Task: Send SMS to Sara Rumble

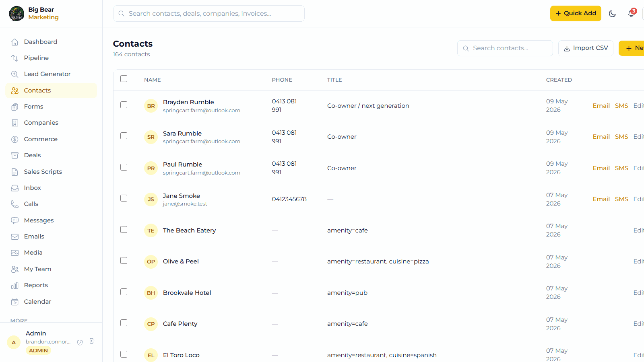Action: click(x=621, y=137)
